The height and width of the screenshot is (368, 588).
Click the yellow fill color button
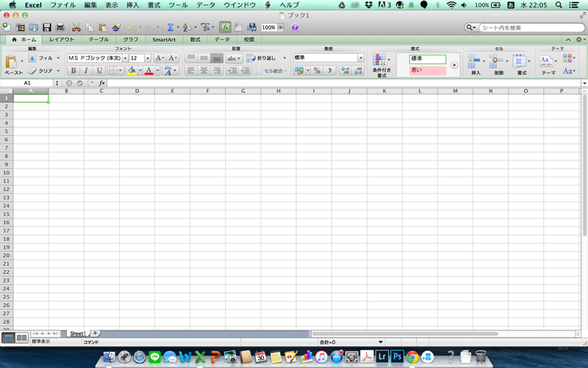point(131,71)
